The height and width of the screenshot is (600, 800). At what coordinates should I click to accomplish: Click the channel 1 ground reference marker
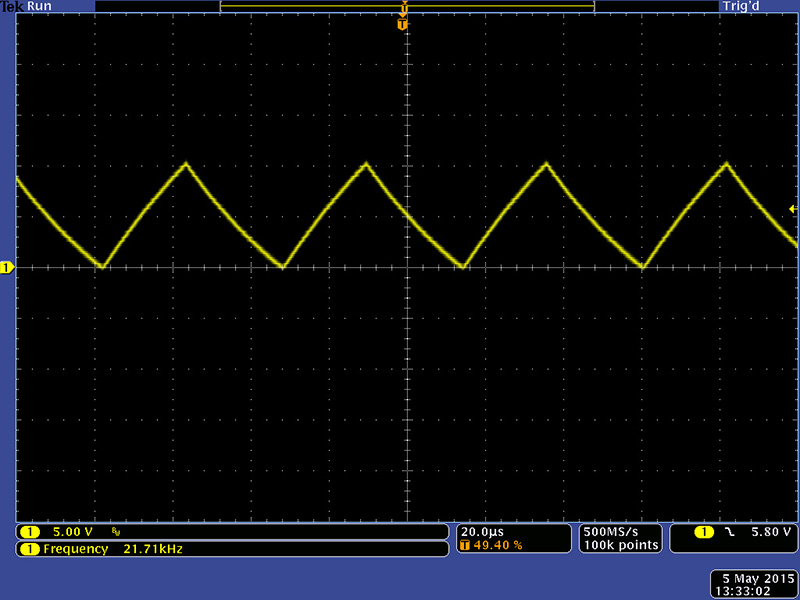click(6, 267)
